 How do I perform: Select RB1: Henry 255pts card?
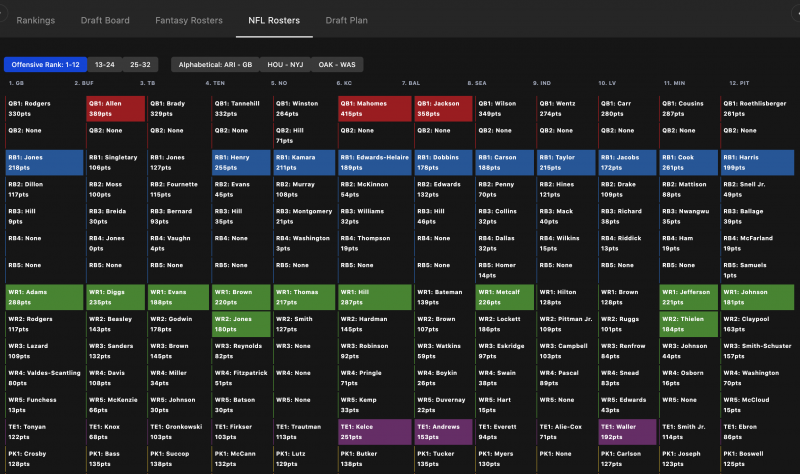[x=241, y=163]
